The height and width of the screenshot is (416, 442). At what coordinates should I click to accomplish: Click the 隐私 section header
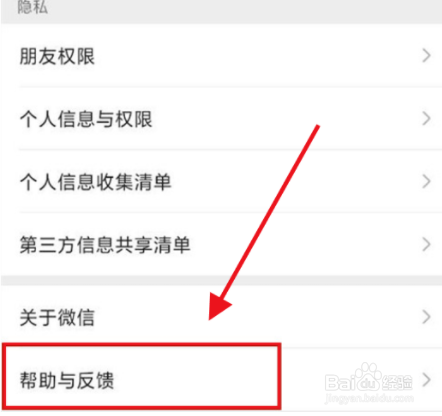pyautogui.click(x=33, y=7)
